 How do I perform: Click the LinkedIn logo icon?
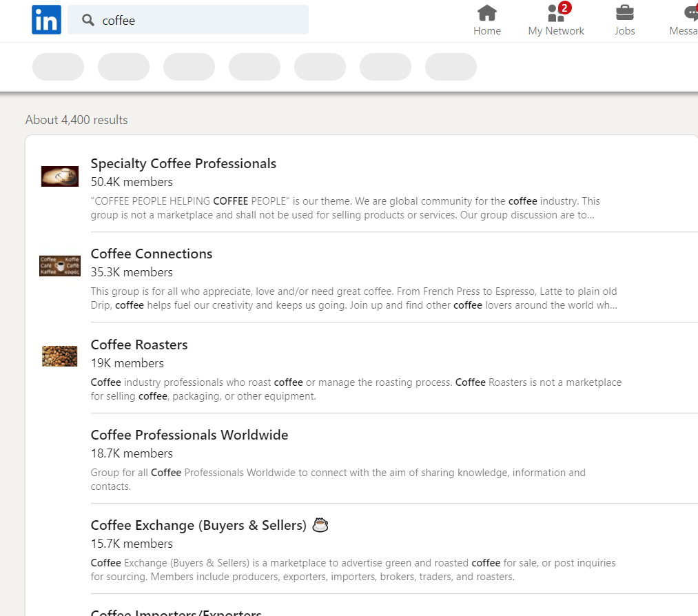pyautogui.click(x=46, y=19)
